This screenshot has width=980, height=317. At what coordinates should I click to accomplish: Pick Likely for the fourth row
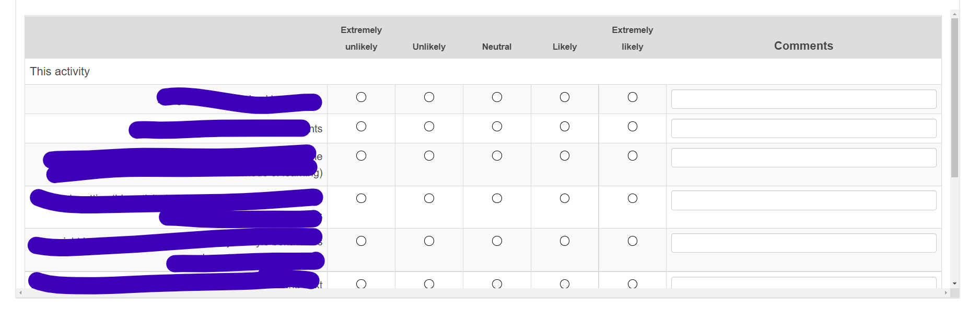(x=565, y=198)
